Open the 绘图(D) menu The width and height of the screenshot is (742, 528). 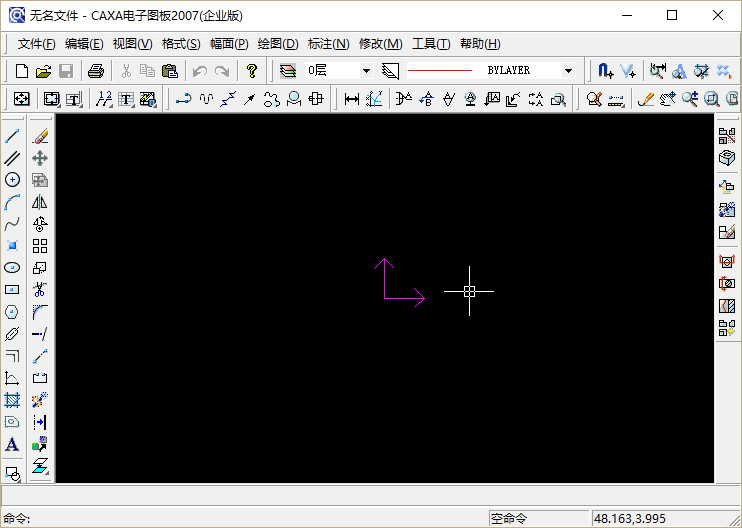point(278,44)
